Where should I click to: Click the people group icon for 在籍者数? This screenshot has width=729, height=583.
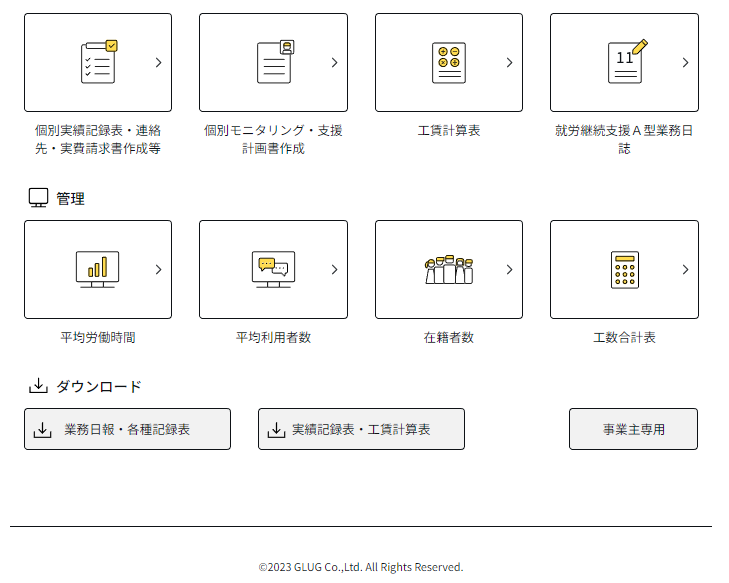[x=448, y=269]
